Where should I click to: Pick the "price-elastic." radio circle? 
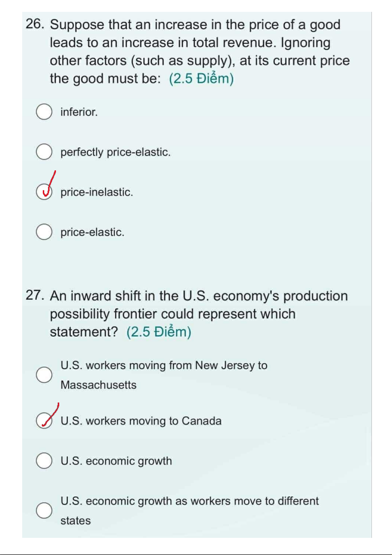pos(44,232)
